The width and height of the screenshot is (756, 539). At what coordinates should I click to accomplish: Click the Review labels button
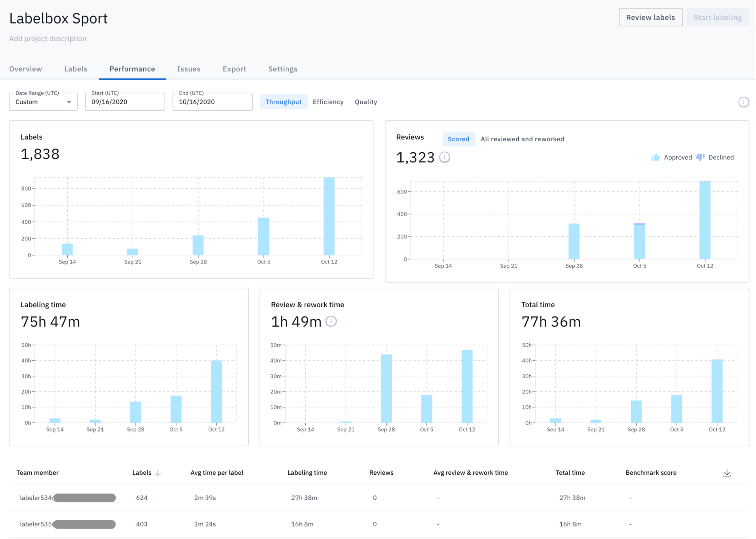click(651, 17)
